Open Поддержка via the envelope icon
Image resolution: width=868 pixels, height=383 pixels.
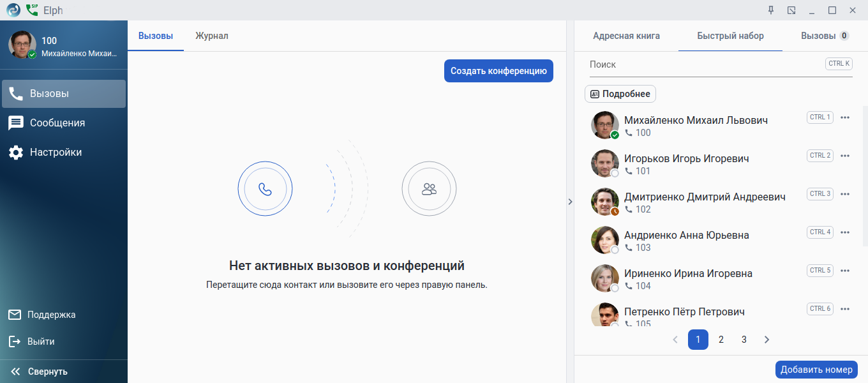(x=15, y=315)
